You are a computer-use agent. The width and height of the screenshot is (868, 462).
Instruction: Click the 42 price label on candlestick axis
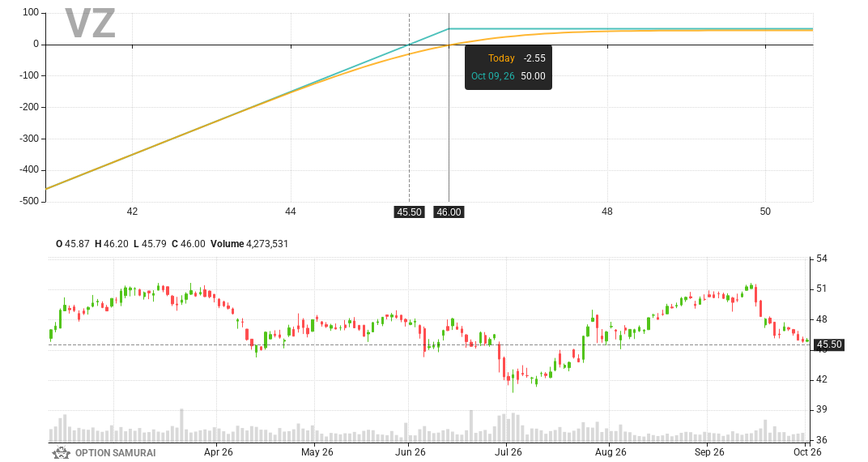[822, 379]
